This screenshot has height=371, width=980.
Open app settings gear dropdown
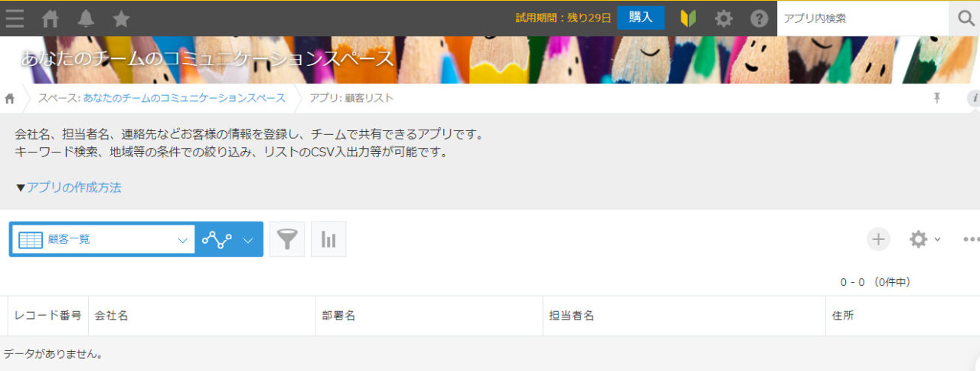925,239
